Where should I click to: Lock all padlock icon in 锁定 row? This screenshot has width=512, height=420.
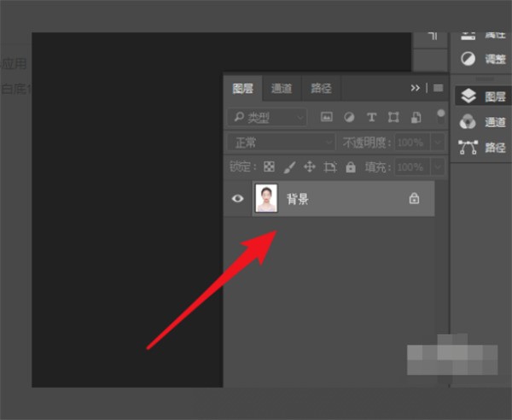(351, 166)
